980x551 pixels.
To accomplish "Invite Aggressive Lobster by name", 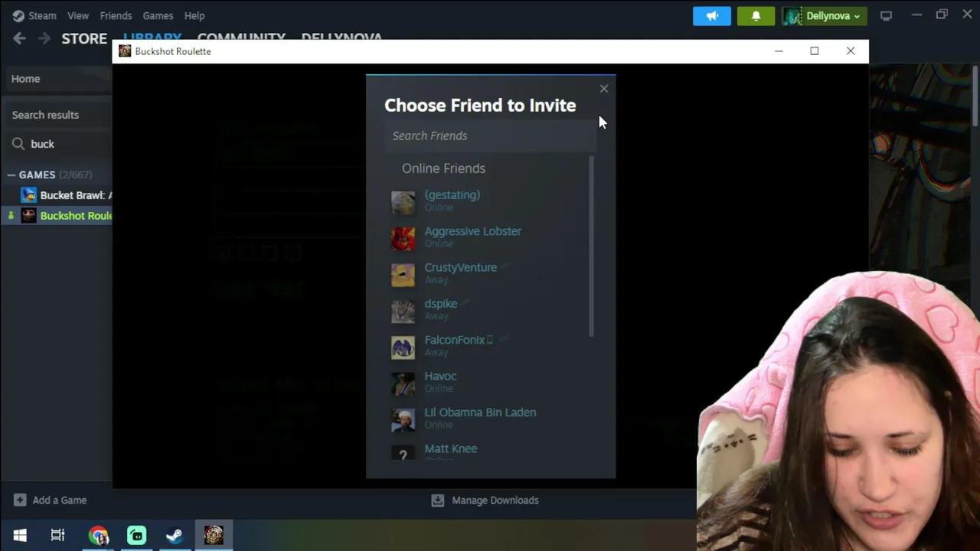I will [472, 231].
